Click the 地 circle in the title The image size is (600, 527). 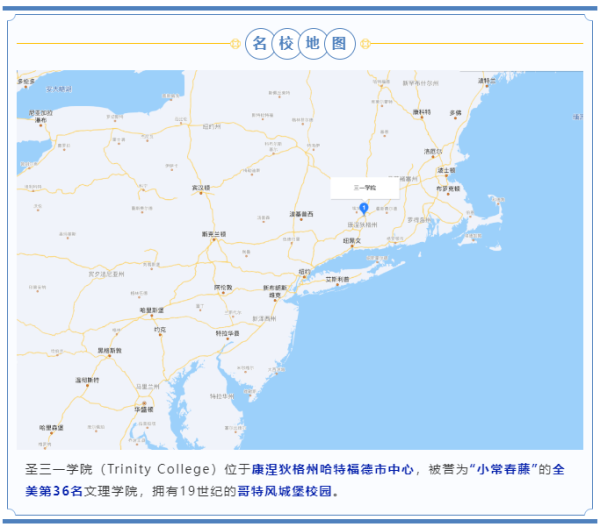316,43
